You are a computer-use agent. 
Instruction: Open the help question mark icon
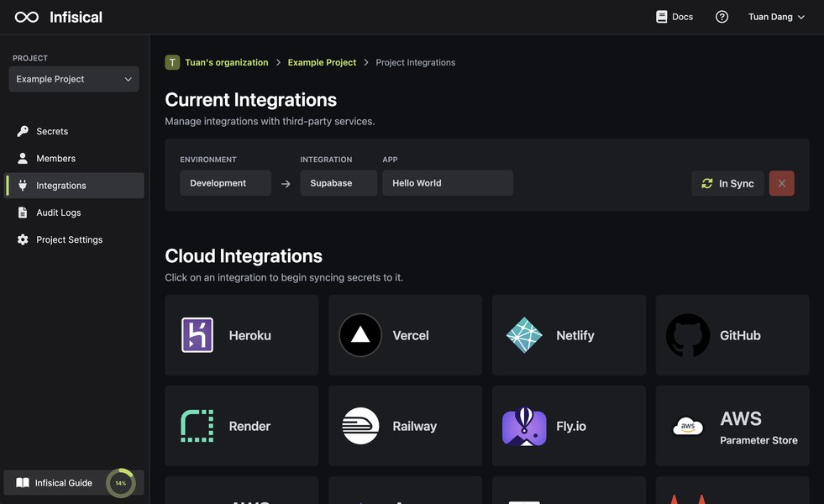pyautogui.click(x=722, y=17)
